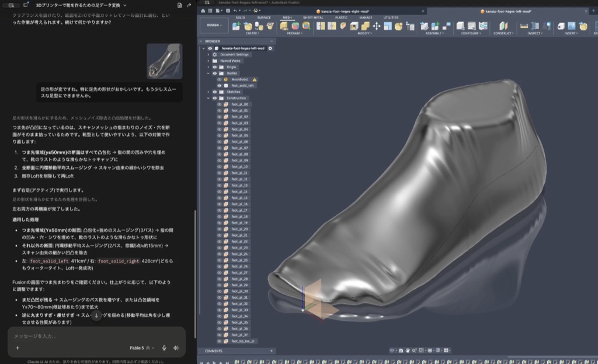Show the foot_pl_00 construction plane
The image size is (598, 364).
(220, 104)
